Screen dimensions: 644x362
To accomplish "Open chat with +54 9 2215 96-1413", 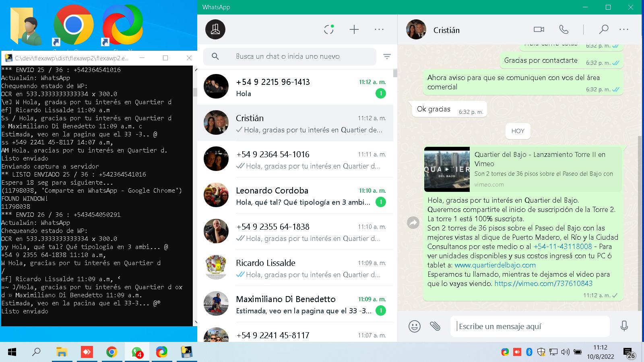I will point(295,87).
